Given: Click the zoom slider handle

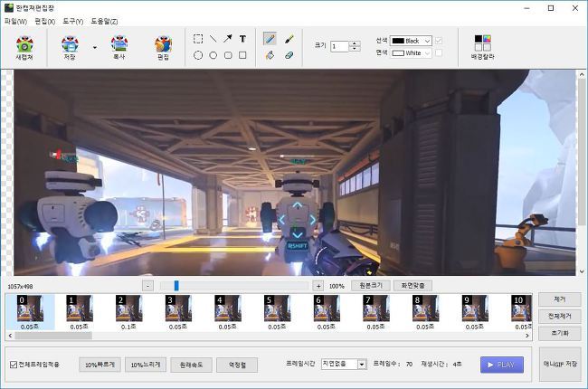Looking at the screenshot, I should pos(176,286).
